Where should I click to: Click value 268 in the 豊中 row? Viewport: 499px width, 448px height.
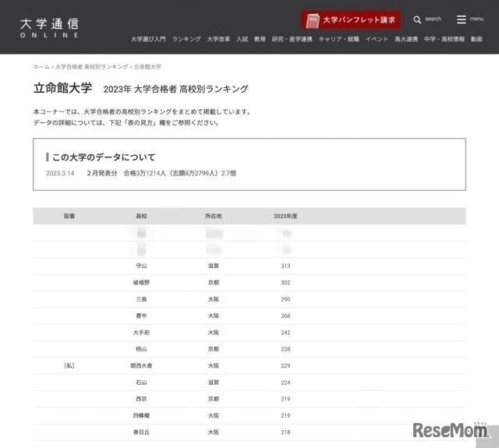pyautogui.click(x=285, y=316)
